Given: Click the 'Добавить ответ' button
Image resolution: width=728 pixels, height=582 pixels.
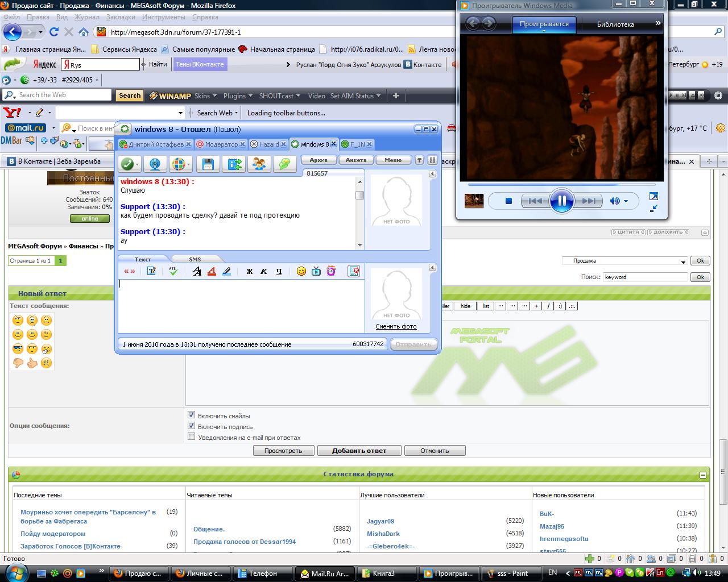Looking at the screenshot, I should pyautogui.click(x=359, y=451).
